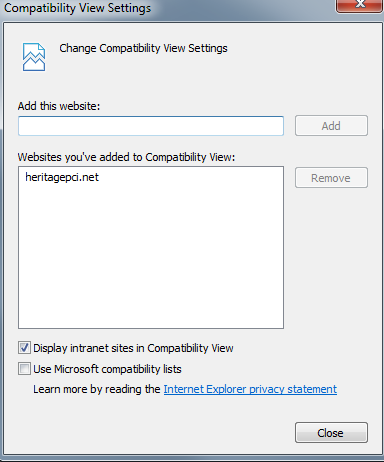The height and width of the screenshot is (462, 384).
Task: Click the Remove button
Action: pyautogui.click(x=331, y=178)
